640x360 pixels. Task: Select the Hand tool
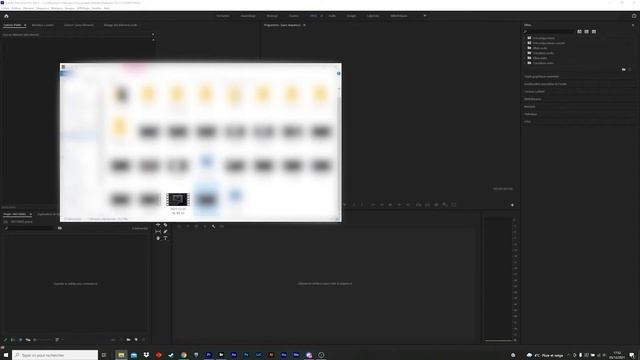pyautogui.click(x=158, y=238)
